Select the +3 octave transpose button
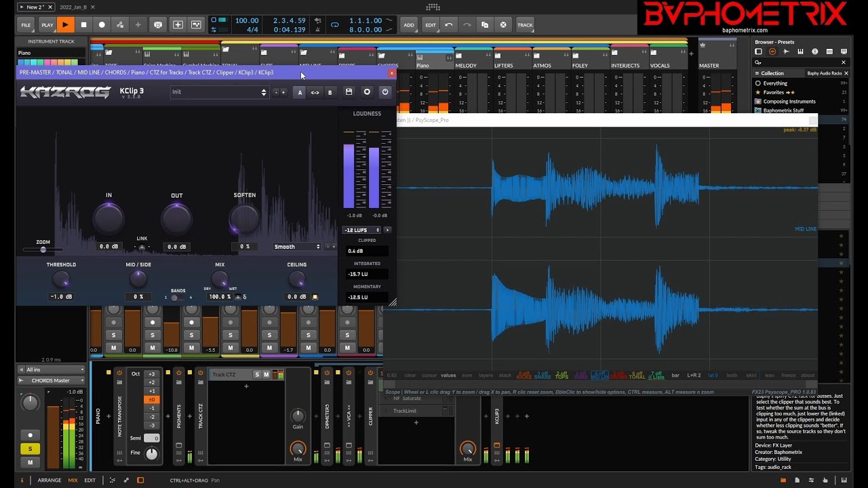 pyautogui.click(x=152, y=374)
